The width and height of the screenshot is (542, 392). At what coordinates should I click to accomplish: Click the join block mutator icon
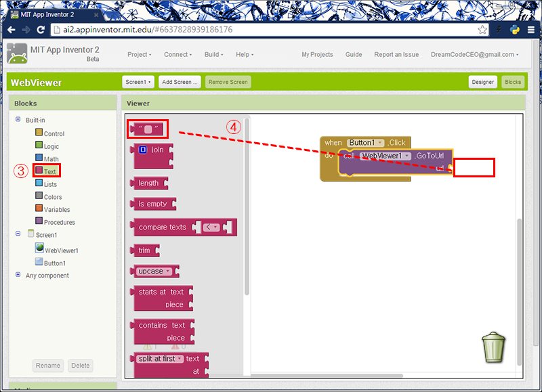[143, 150]
